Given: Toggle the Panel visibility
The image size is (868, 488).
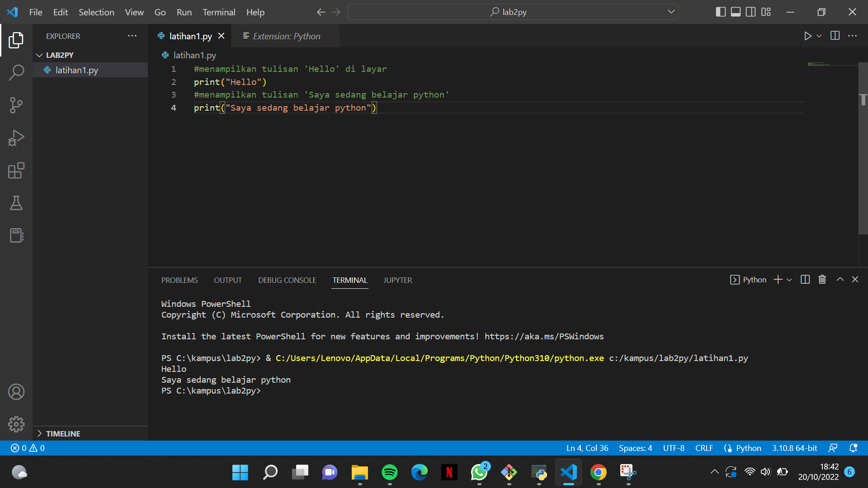Looking at the screenshot, I should coord(736,12).
